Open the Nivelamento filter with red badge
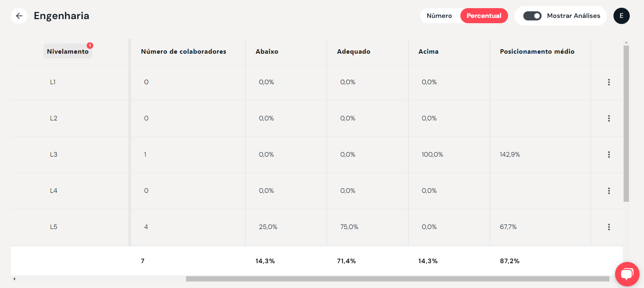Image resolution: width=644 pixels, height=288 pixels. pos(68,51)
